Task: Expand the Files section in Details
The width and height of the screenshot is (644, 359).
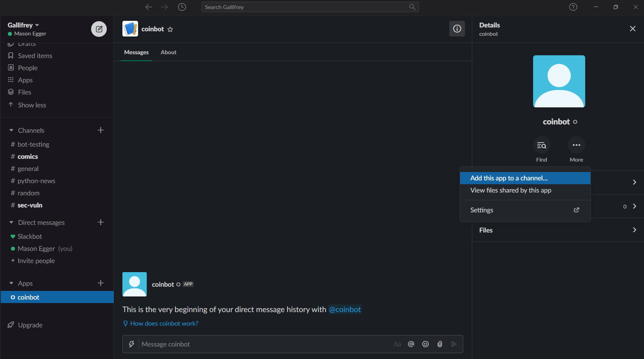Action: click(x=558, y=230)
